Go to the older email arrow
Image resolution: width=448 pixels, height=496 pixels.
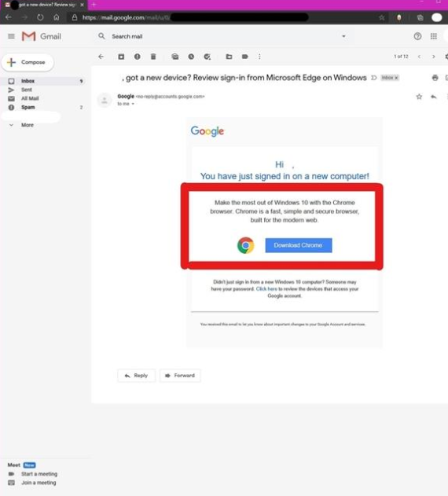(433, 57)
